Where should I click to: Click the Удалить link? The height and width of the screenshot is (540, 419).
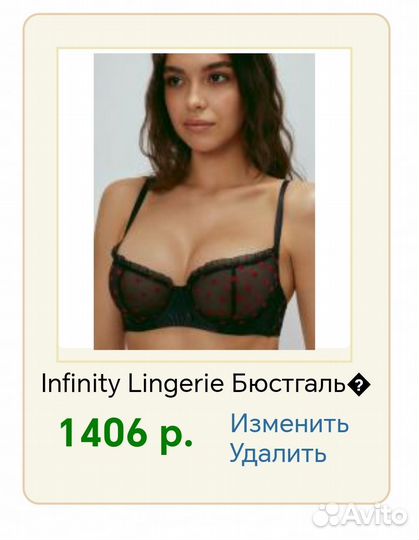(278, 453)
